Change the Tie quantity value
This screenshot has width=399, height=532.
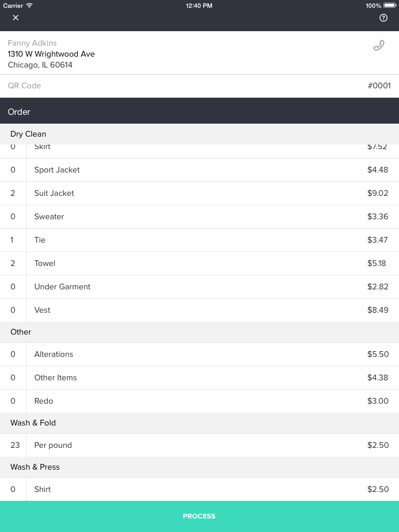coord(12,240)
